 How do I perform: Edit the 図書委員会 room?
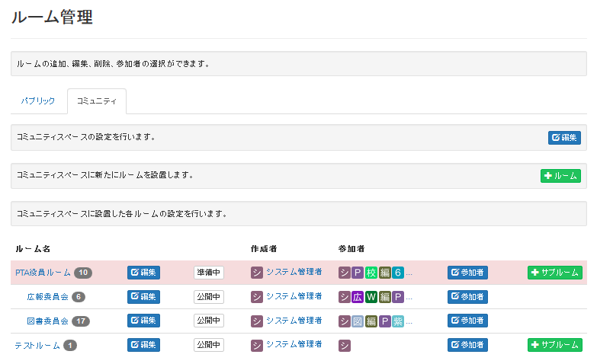pyautogui.click(x=143, y=321)
